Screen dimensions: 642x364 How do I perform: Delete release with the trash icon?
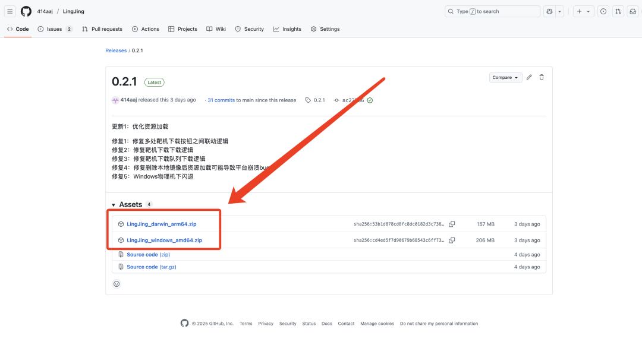pyautogui.click(x=542, y=77)
